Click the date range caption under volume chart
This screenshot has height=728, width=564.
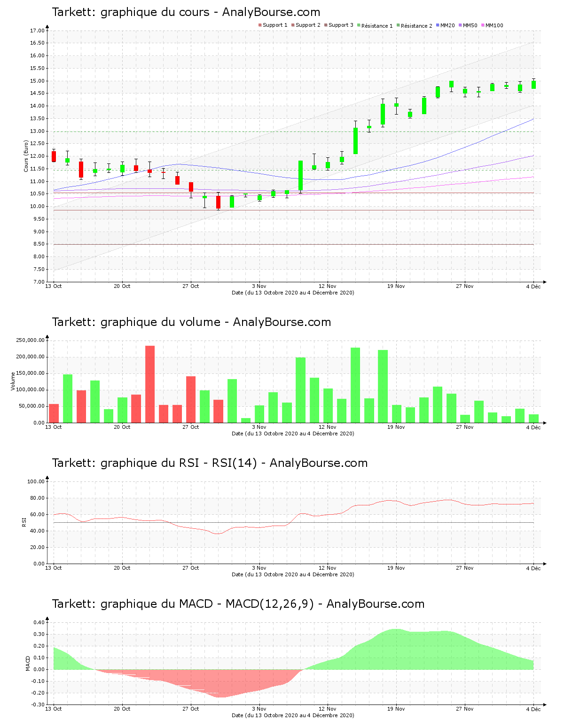293,434
